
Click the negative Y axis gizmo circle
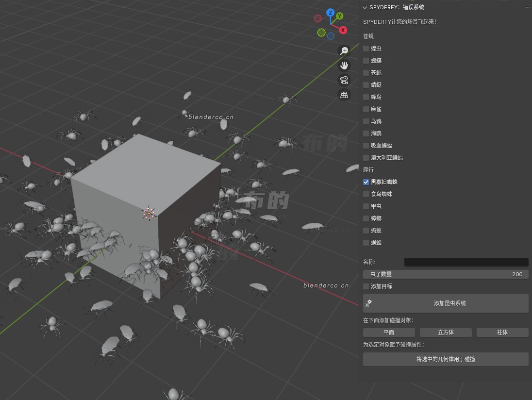[321, 33]
